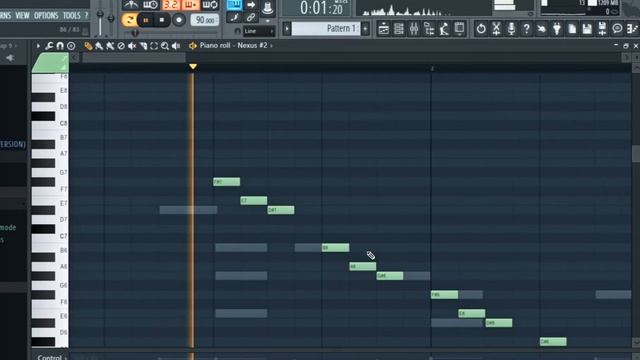Click the microphone recording icon
This screenshot has width=640, height=360.
click(x=511, y=29)
